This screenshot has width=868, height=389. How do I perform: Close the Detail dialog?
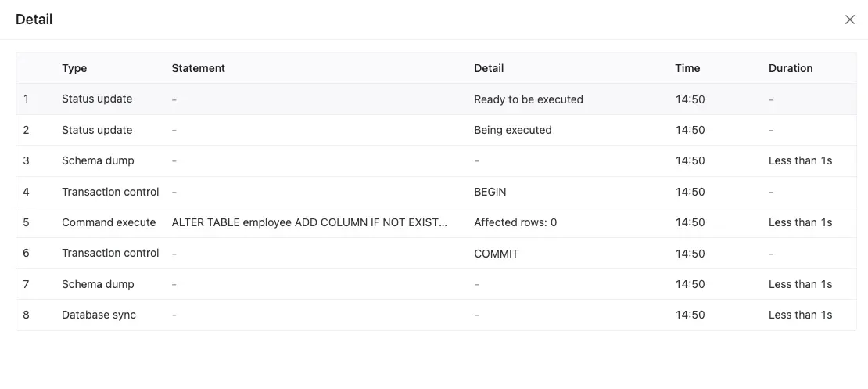[850, 20]
